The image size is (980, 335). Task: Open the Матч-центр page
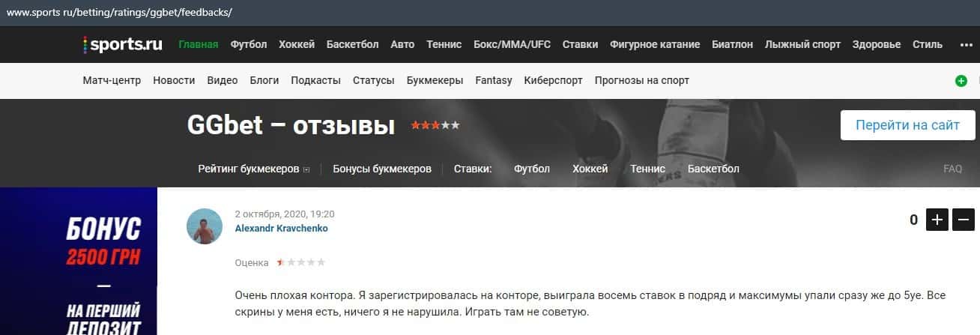112,80
